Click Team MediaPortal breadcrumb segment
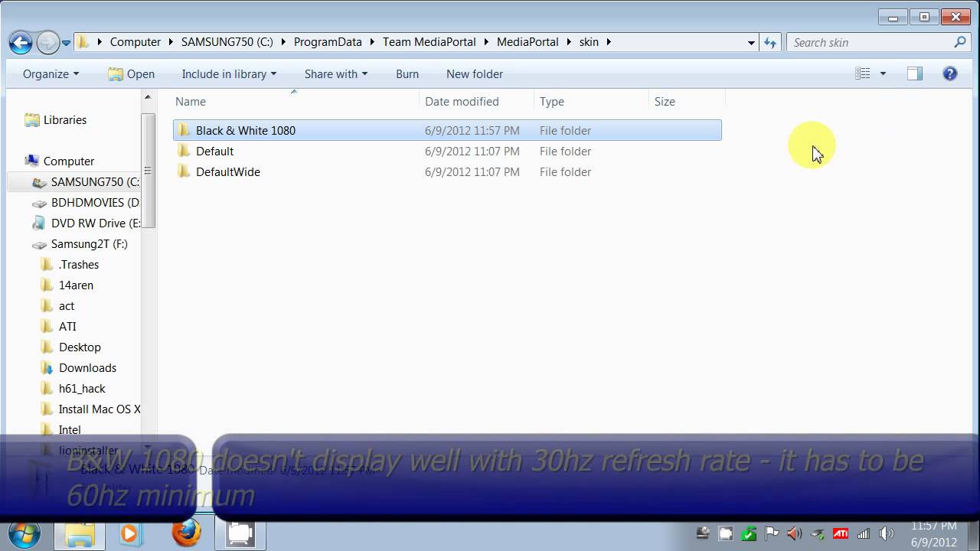980x551 pixels. coord(430,42)
